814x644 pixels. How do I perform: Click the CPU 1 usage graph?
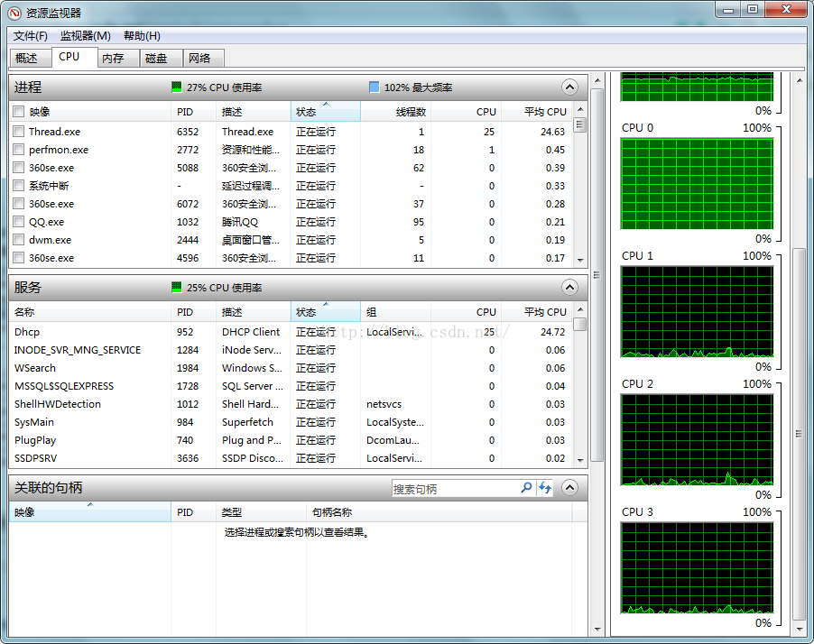697,312
